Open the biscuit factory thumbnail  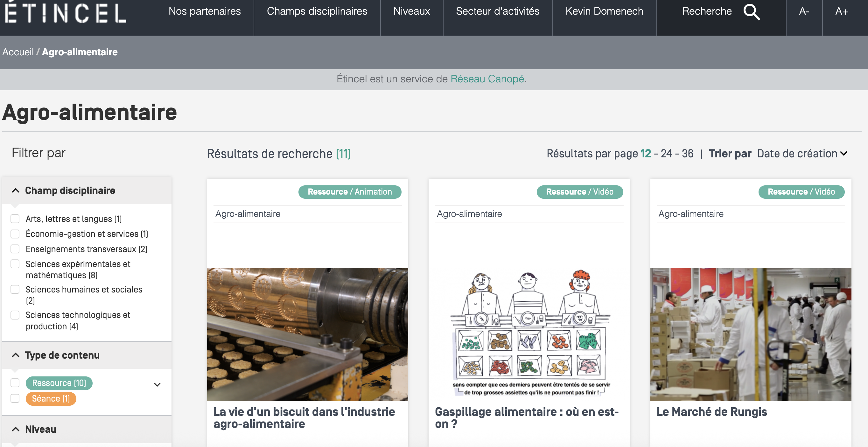tap(307, 334)
